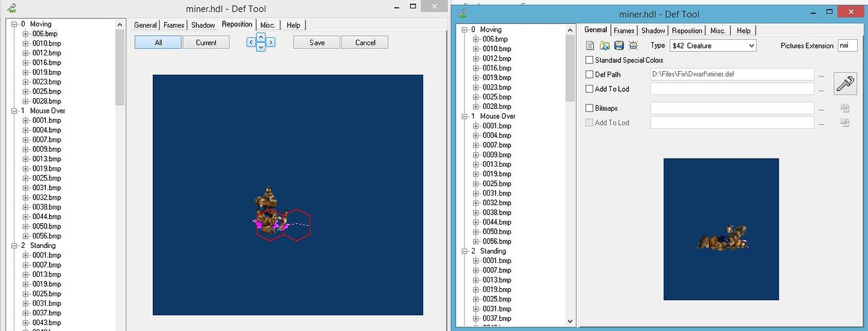Open the Frames tab in right window
Viewport: 868px width, 331px height.
click(x=624, y=30)
